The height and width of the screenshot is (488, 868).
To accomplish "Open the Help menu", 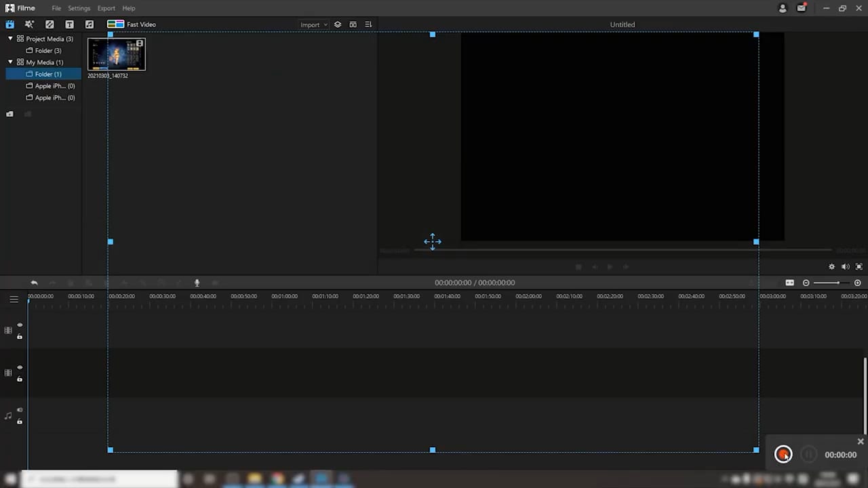I will (x=129, y=8).
